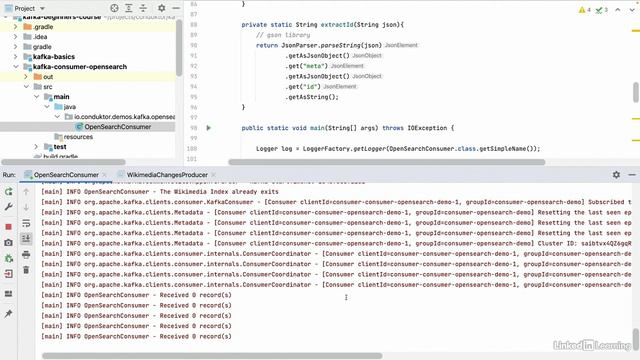The height and width of the screenshot is (360, 640).
Task: Click the IOException in main signature
Action: point(427,128)
